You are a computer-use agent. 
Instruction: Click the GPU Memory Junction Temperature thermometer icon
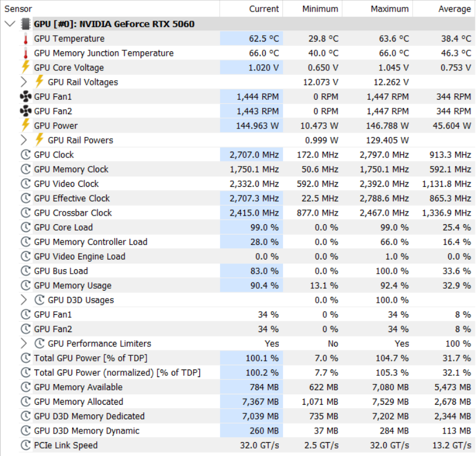[x=26, y=53]
